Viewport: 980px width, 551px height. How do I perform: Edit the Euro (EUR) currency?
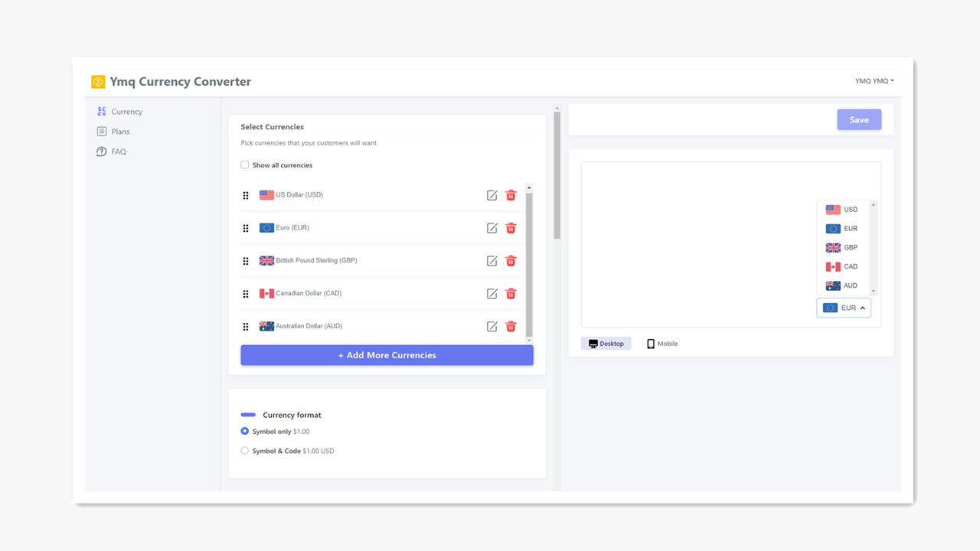[492, 228]
